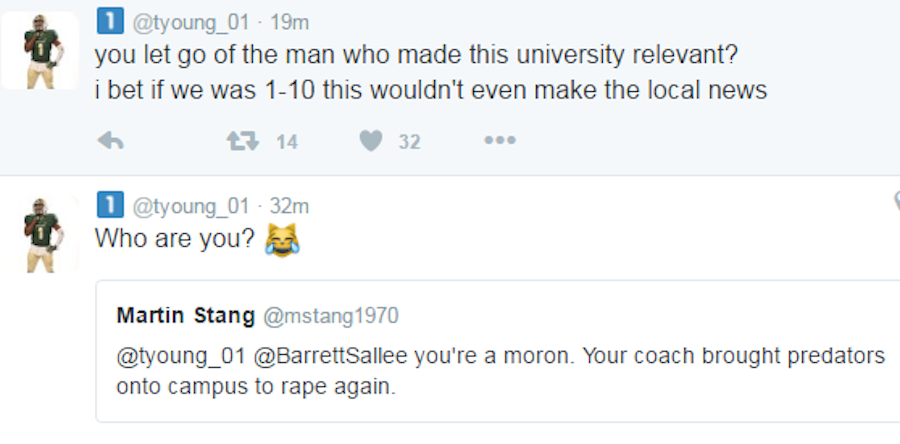Open profile picture on the 19m tweet
900x444 pixels.
point(40,50)
